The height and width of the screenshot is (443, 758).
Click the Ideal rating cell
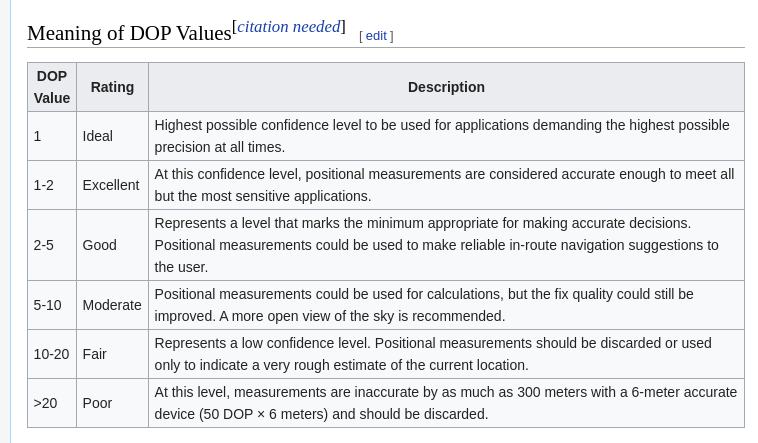click(97, 136)
